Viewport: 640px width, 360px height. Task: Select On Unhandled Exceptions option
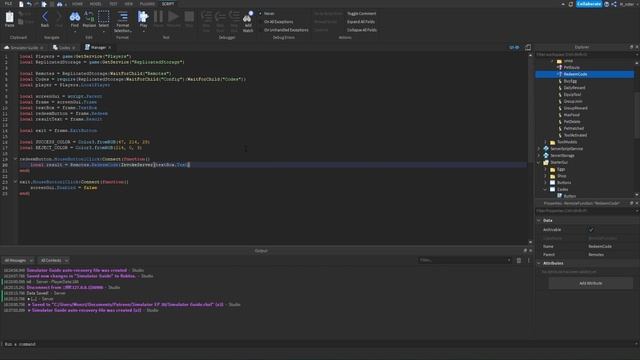coord(286,30)
